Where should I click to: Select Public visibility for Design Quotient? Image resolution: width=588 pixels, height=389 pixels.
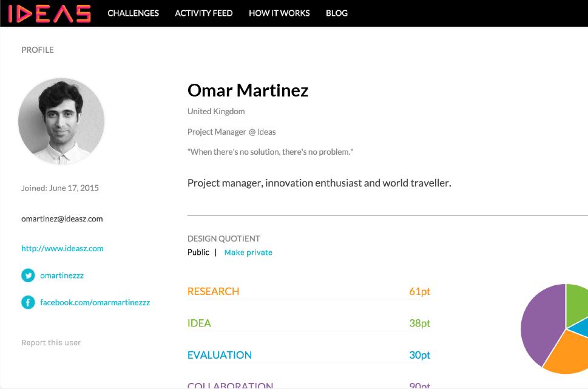[198, 252]
